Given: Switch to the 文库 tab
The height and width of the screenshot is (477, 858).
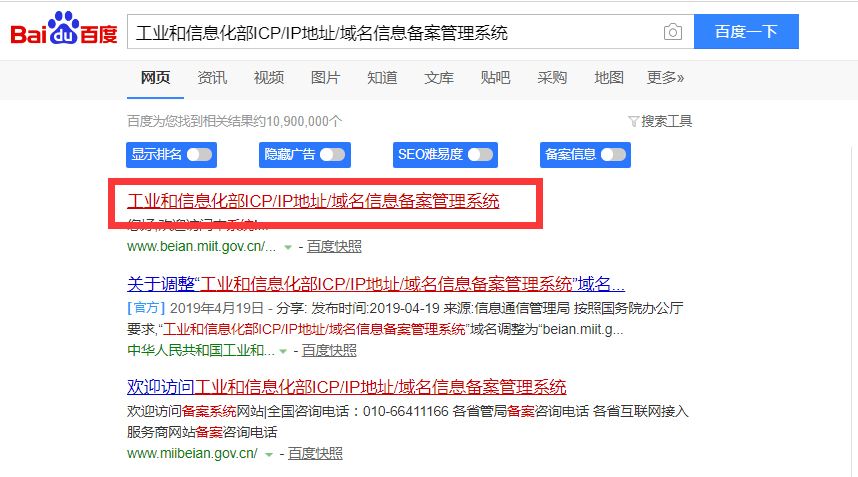Looking at the screenshot, I should (x=439, y=78).
